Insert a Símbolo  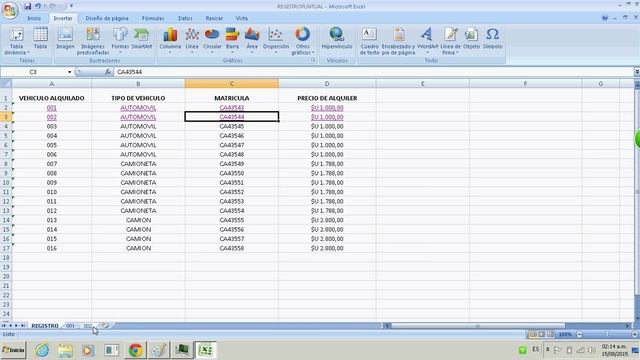pos(493,39)
